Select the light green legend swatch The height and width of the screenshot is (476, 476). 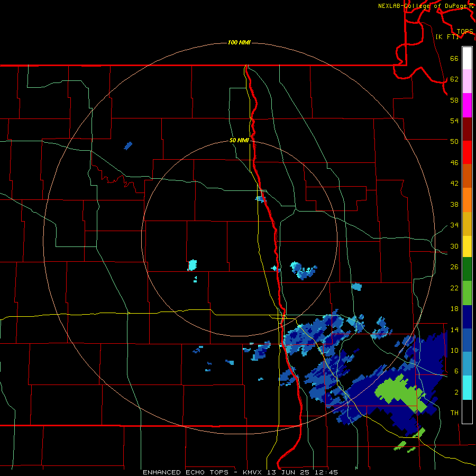pos(467,293)
